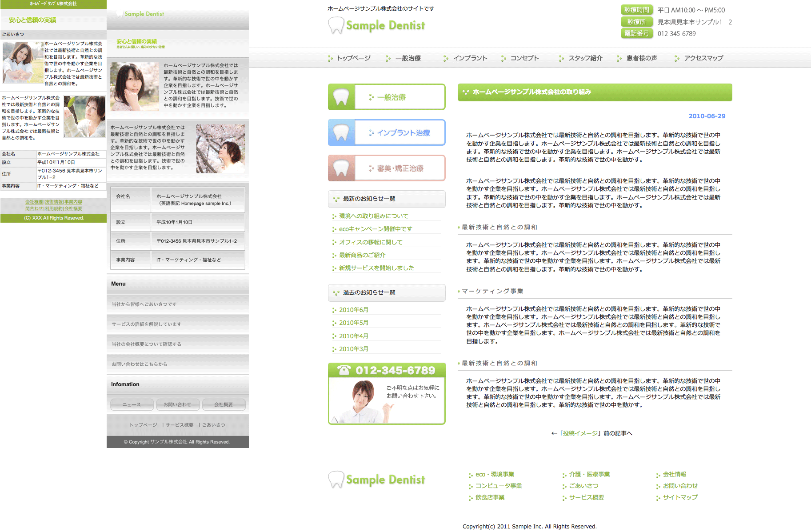The height and width of the screenshot is (532, 811).
Task: Click the green tooth icon for 一般治療
Action: [341, 97]
